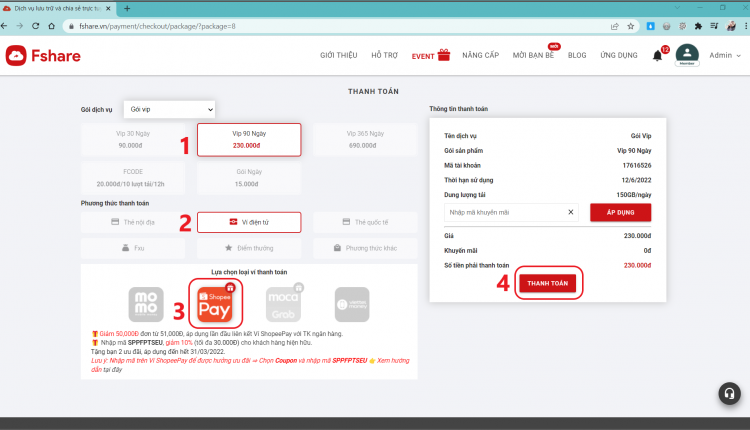Select Thẻ quốc tế payment method
Screen dimensions: 750x430
[365, 222]
